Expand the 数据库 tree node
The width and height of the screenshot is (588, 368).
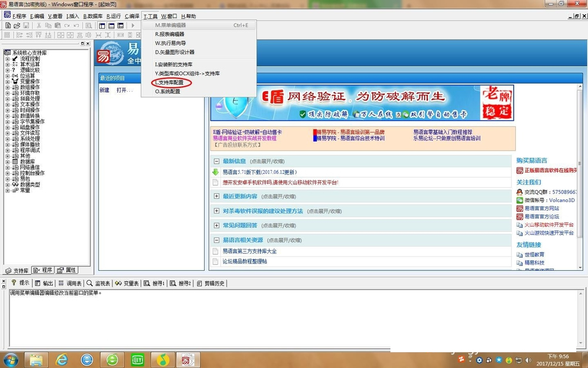point(7,162)
